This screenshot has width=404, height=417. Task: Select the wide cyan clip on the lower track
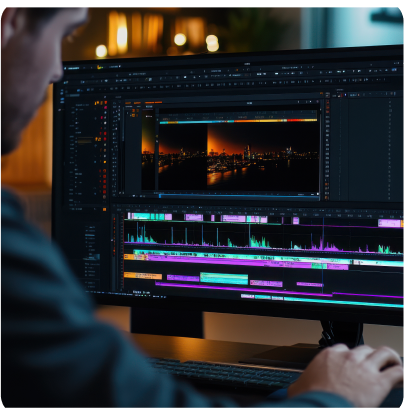224,278
